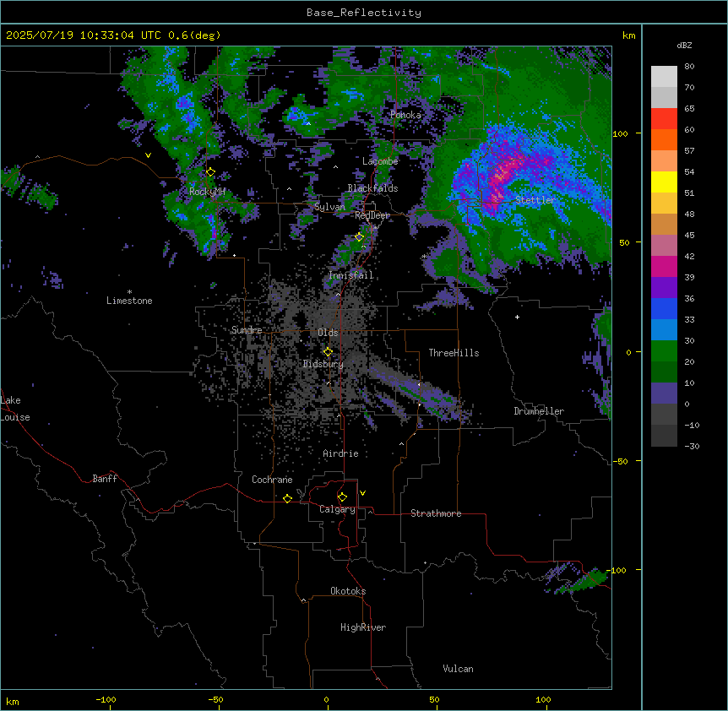Viewport: 728px width, 711px height.
Task: Click the Strathmore town label
Action: coord(436,513)
